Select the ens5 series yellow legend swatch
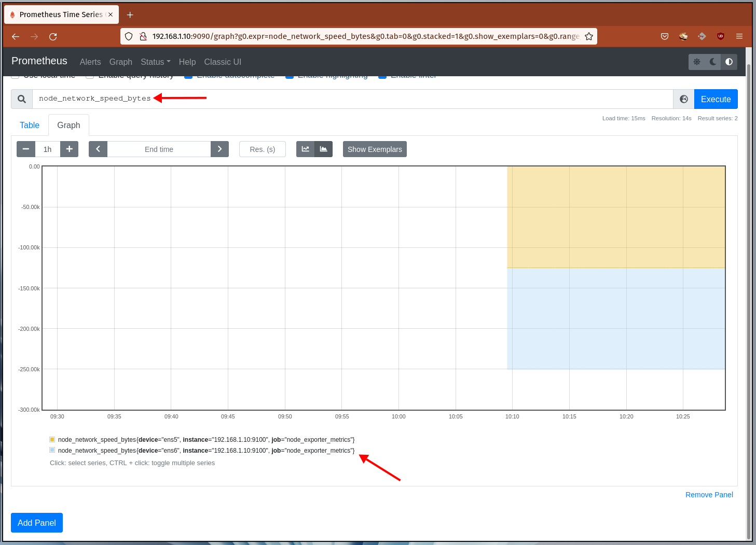 point(52,440)
